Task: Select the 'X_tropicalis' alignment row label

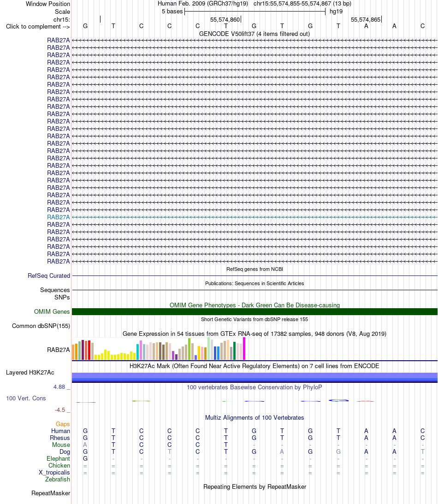Action: [54, 473]
